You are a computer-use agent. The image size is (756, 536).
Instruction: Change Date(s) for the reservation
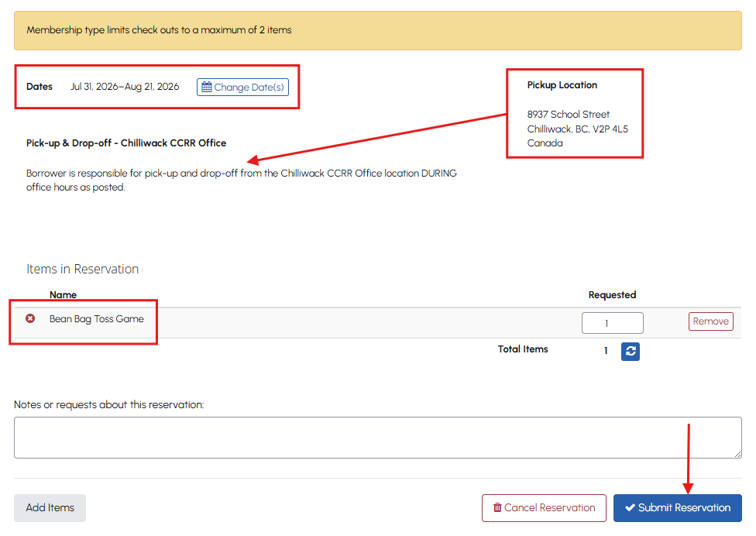pos(242,88)
